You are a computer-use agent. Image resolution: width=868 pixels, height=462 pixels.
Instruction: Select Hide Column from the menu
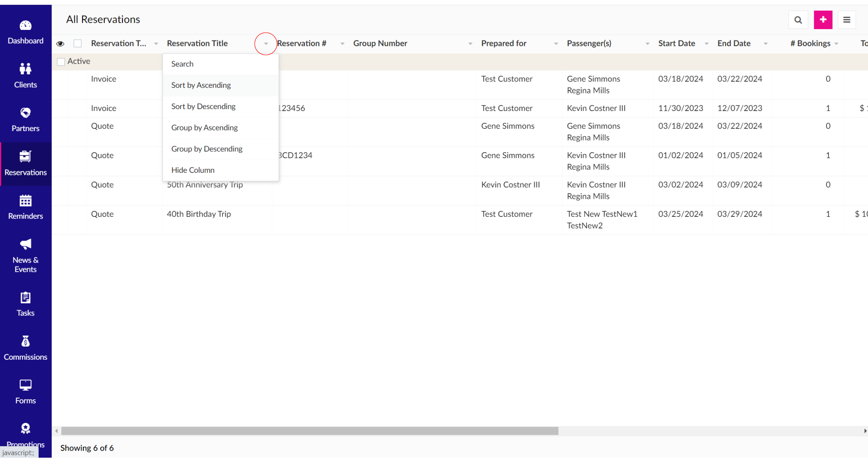(193, 170)
